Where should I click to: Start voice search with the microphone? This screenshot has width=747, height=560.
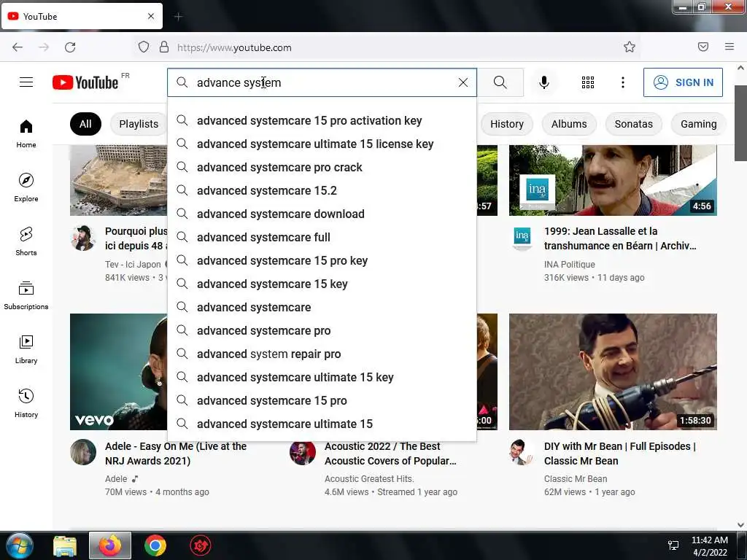(x=544, y=82)
